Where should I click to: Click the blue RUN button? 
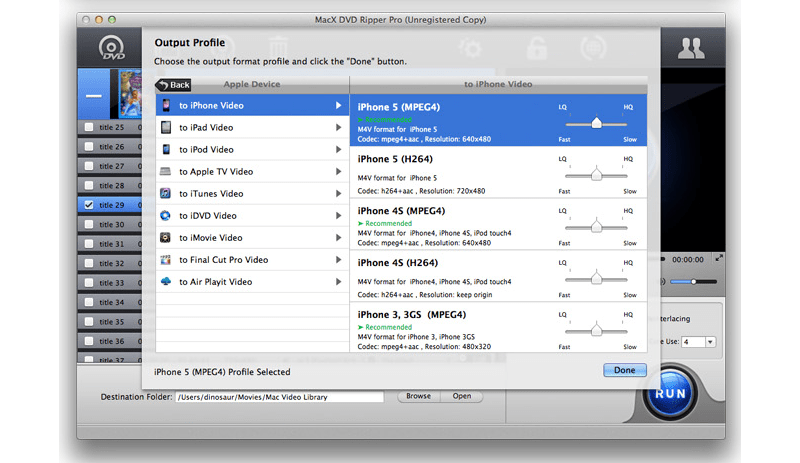tap(670, 393)
